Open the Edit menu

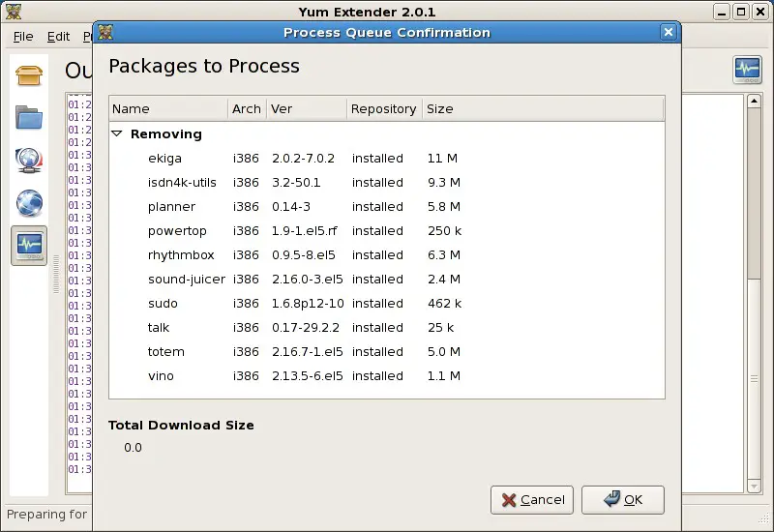[58, 37]
